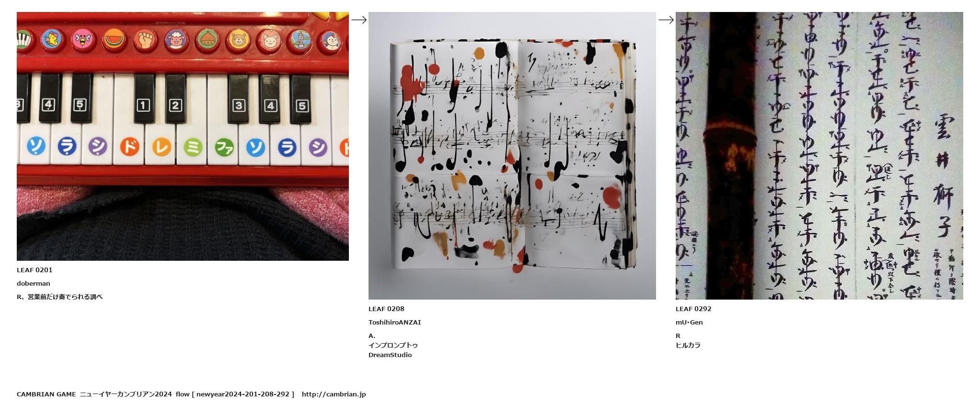The image size is (980, 406).
Task: Click the CAMBRIAN GAME footer title
Action: (x=46, y=394)
